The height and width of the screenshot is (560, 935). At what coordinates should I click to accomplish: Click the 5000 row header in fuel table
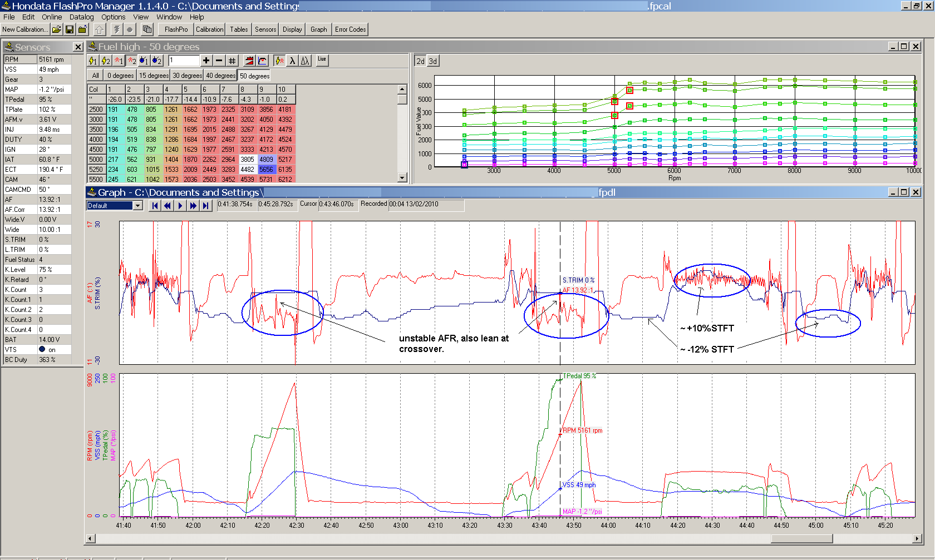(96, 160)
